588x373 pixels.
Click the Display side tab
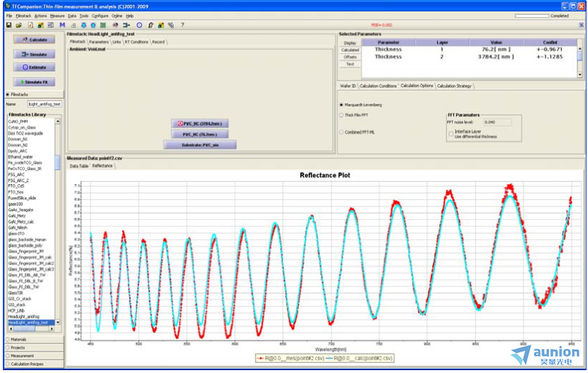(350, 43)
